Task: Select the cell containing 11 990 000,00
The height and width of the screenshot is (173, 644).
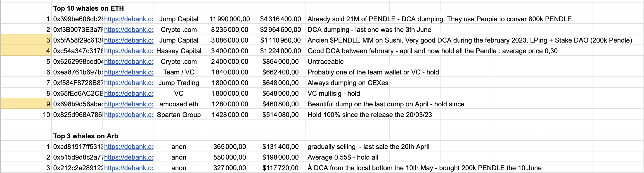Action: click(229, 19)
